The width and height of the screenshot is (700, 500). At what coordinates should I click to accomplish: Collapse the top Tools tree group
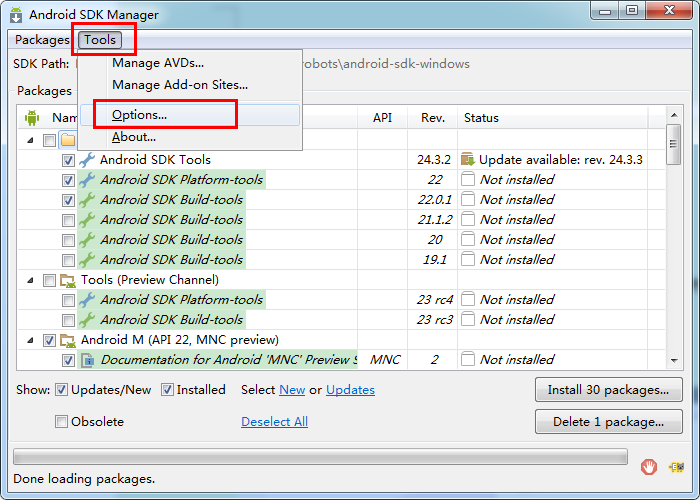(x=30, y=140)
